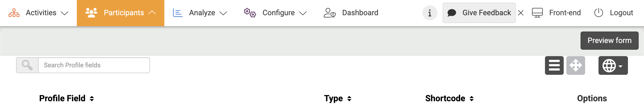The width and height of the screenshot is (644, 109).
Task: Click the Front-end monitor icon
Action: (x=537, y=13)
